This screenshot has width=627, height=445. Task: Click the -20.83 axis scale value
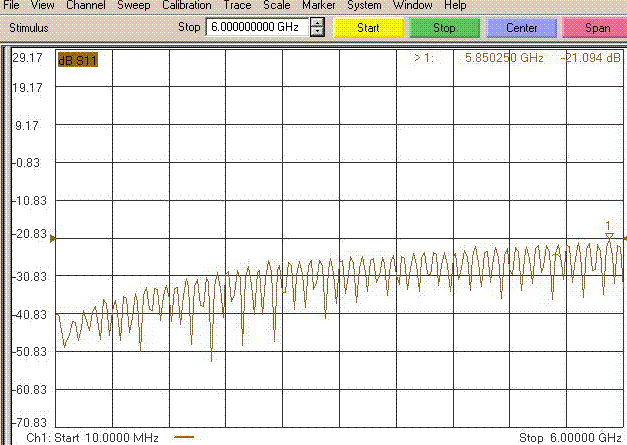coord(30,233)
